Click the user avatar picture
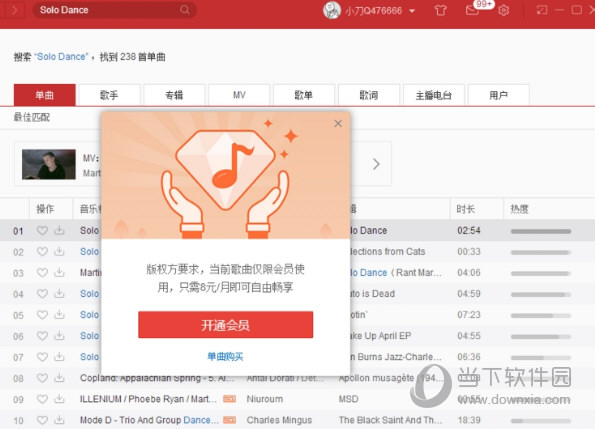Image resolution: width=595 pixels, height=429 pixels. [x=332, y=10]
